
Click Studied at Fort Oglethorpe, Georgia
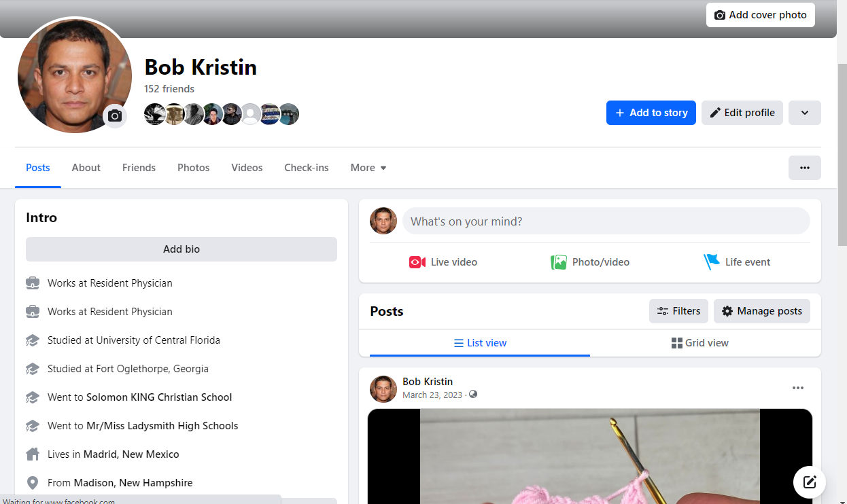128,369
